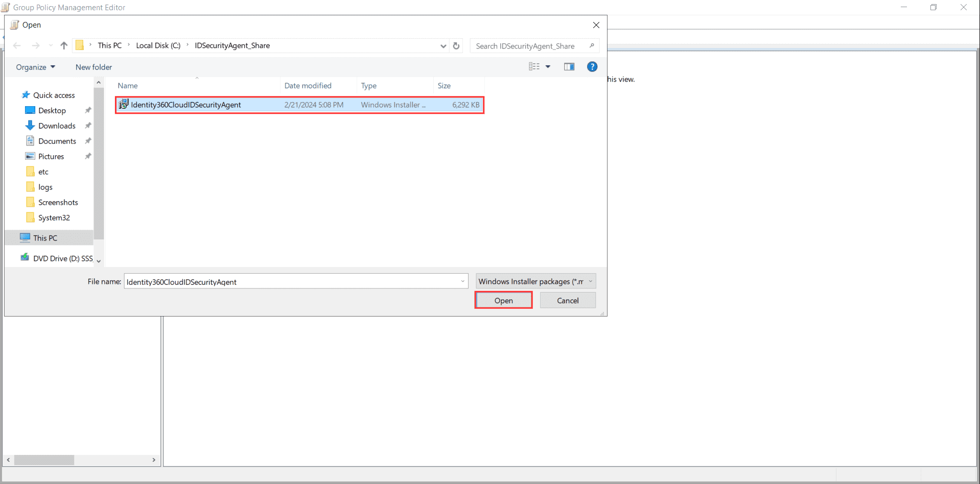Create a New folder
Image resolution: width=980 pixels, height=484 pixels.
tap(94, 67)
